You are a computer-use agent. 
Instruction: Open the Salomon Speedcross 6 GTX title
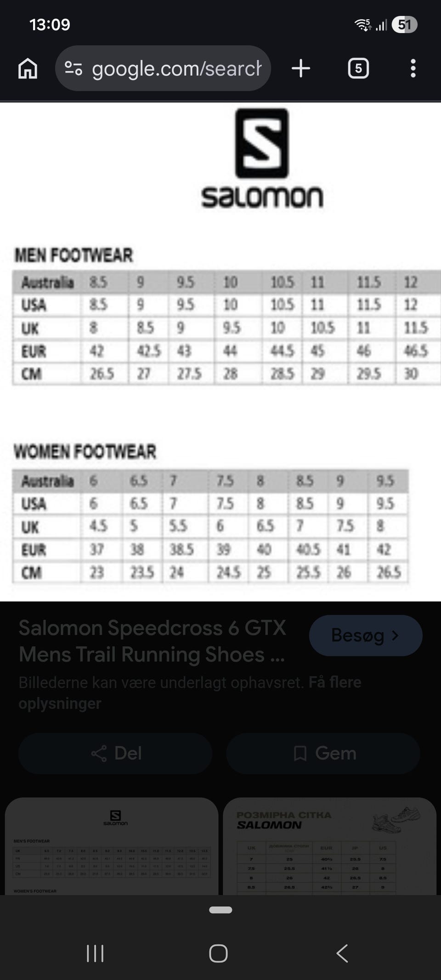[152, 641]
